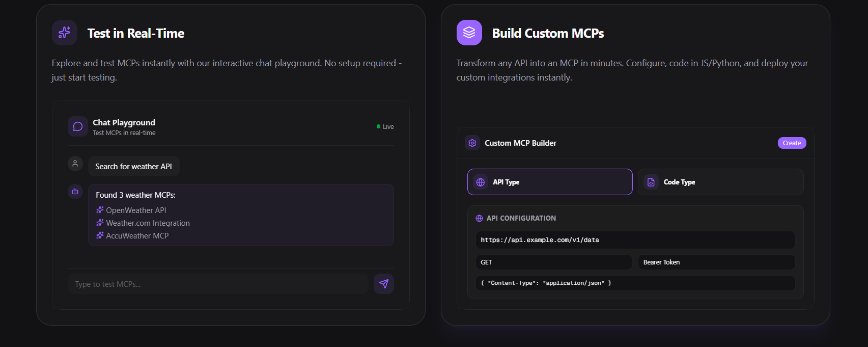Click the bot avatar icon in the chat

75,191
